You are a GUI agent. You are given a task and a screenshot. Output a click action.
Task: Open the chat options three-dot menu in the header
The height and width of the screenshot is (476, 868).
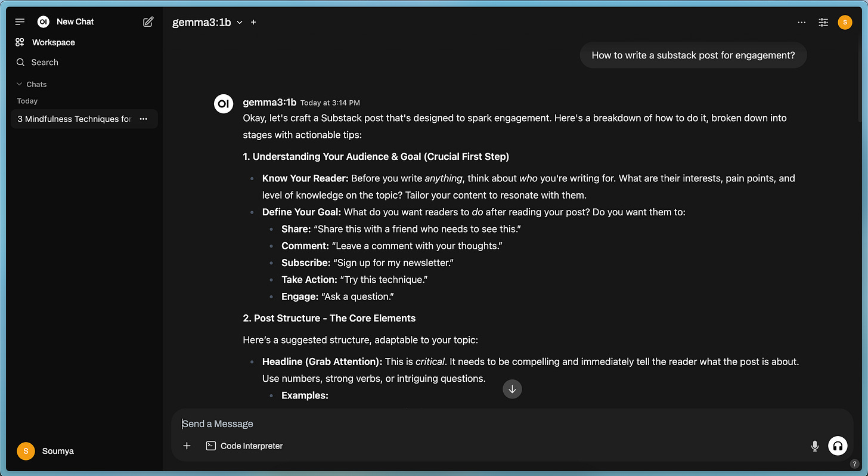(x=801, y=22)
